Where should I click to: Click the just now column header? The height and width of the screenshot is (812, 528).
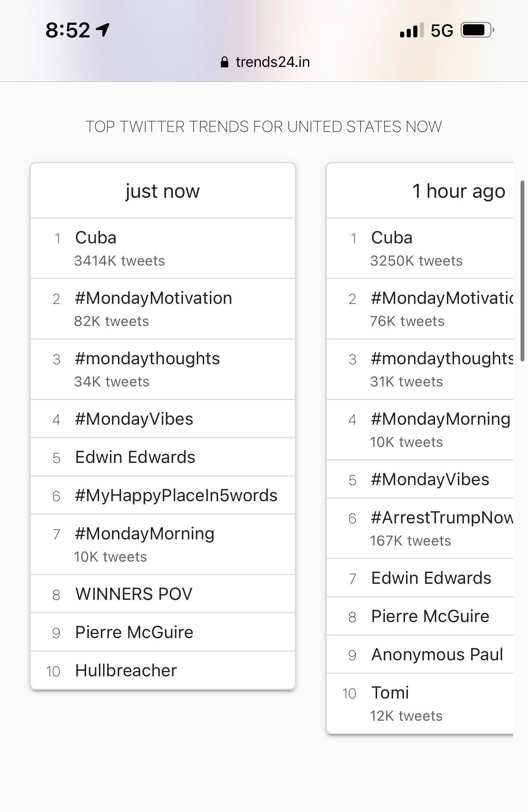click(x=162, y=190)
